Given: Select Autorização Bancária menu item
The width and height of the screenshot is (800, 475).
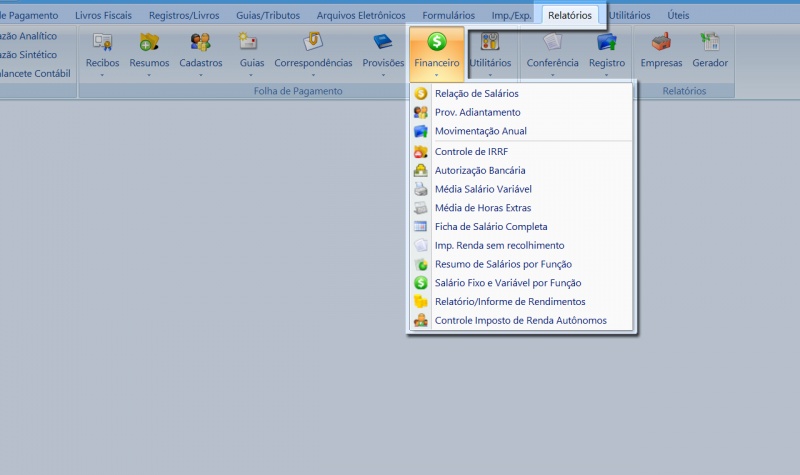Looking at the screenshot, I should [x=480, y=170].
